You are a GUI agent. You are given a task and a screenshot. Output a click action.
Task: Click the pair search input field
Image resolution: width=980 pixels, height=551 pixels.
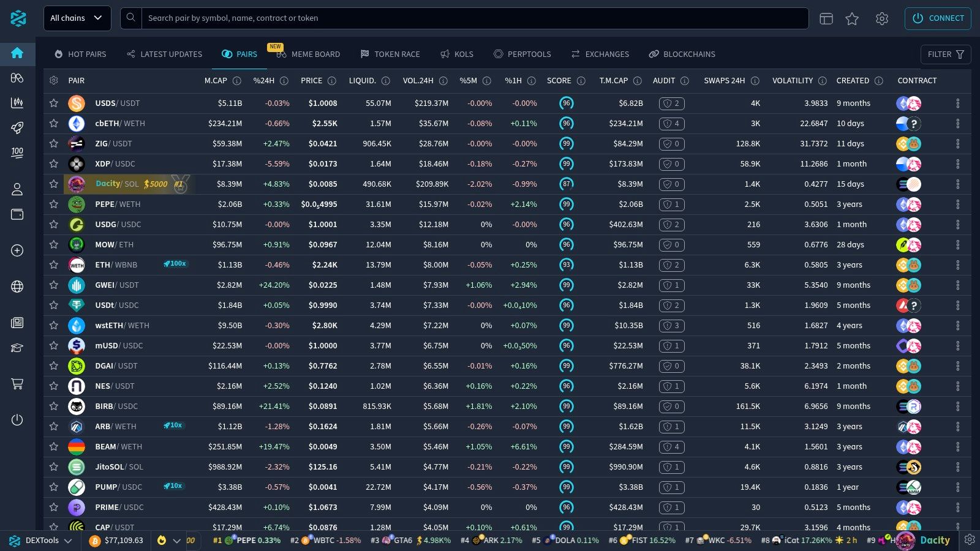tap(475, 18)
